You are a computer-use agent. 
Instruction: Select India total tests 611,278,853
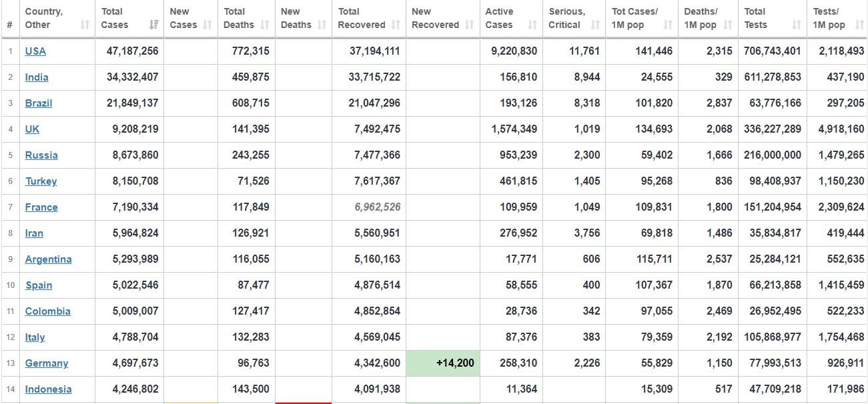(773, 77)
